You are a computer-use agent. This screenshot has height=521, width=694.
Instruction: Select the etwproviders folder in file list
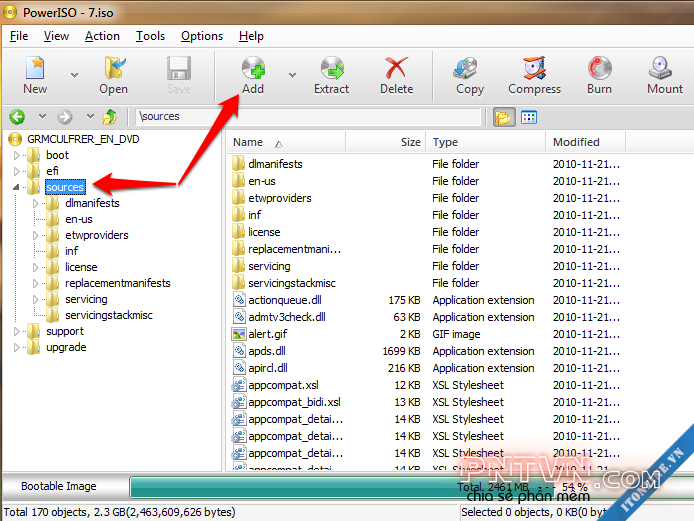tap(280, 198)
